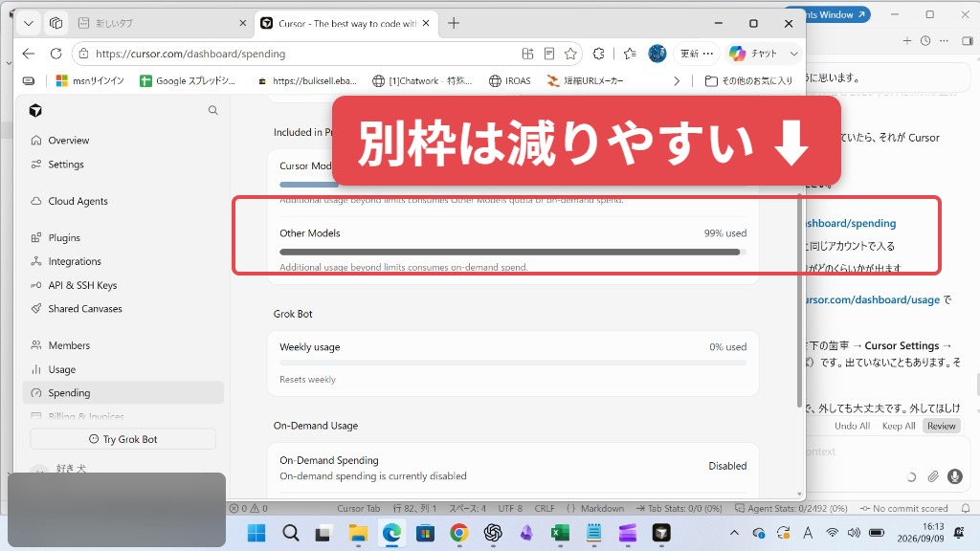
Task: Open the Copilot チャット button
Action: (x=754, y=54)
